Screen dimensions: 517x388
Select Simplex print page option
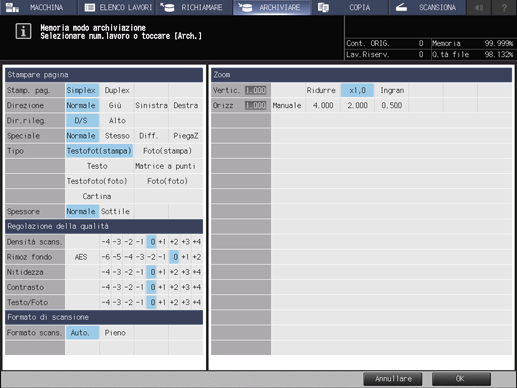(82, 90)
